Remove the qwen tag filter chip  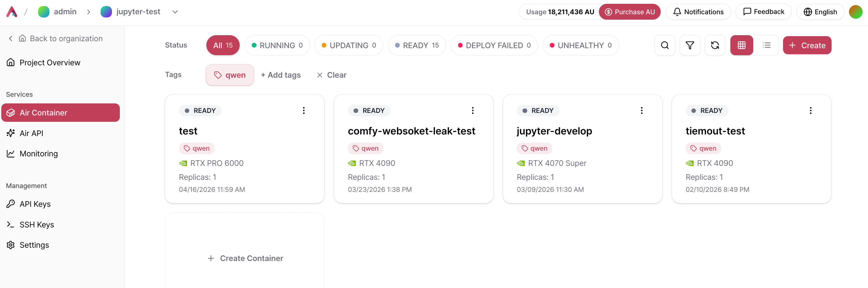coord(230,75)
